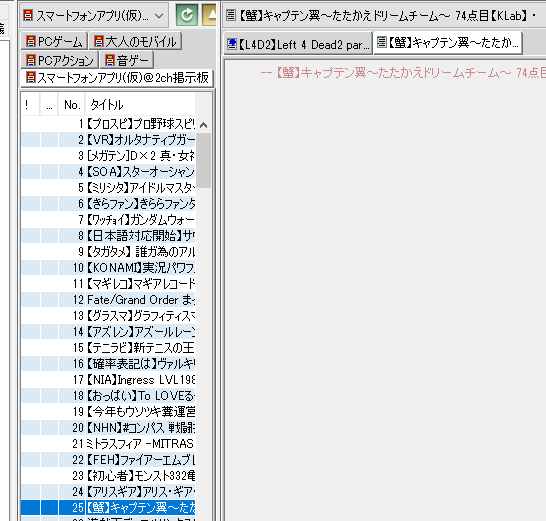Open the スマートフォンアプリ(仮) board dropdown
Viewport: 546px width, 521px height.
[x=159, y=15]
